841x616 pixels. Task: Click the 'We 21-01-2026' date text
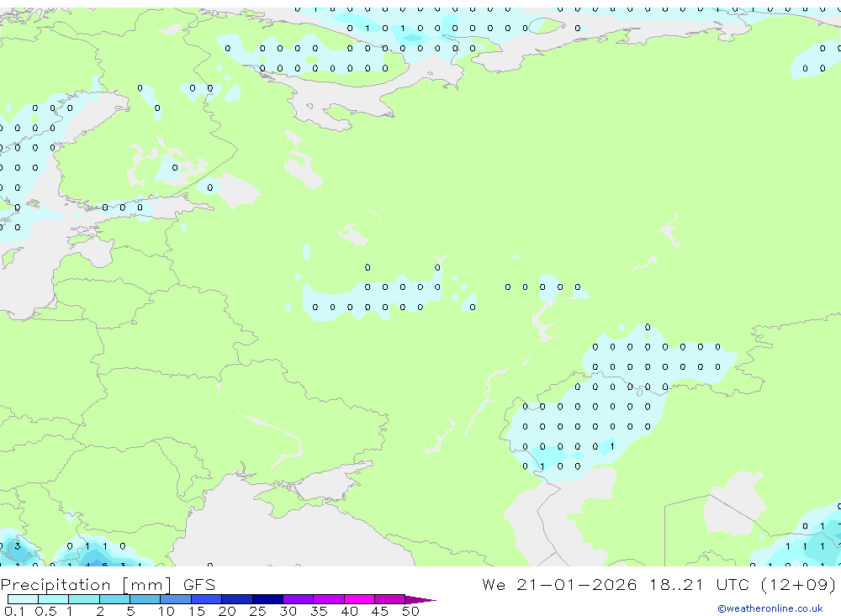559,584
